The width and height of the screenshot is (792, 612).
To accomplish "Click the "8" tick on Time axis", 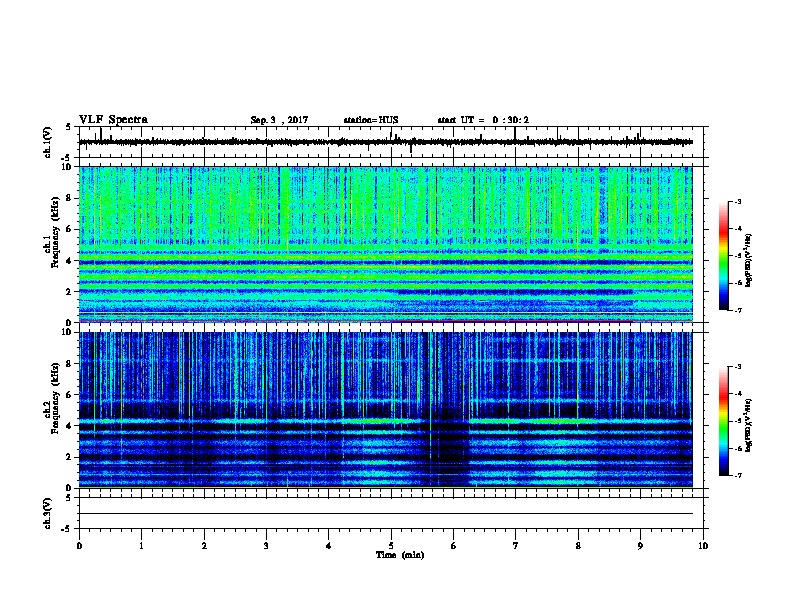I will coord(578,545).
